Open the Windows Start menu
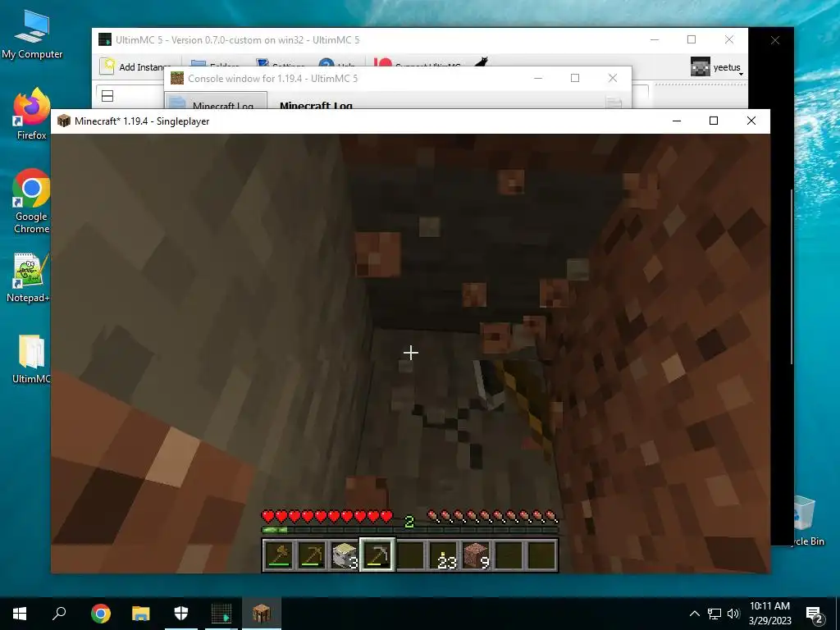This screenshot has width=840, height=630. click(20, 614)
